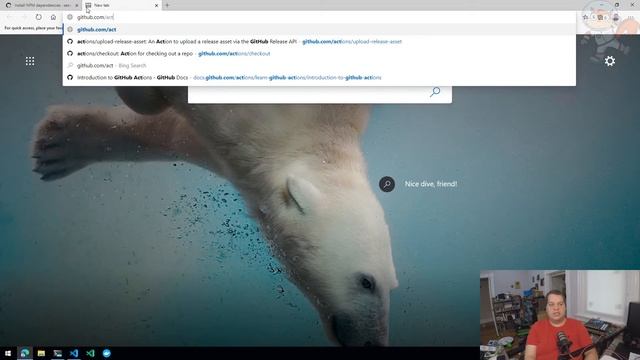Choose the actions/upload-release-asset suggestion
The image size is (640, 360).
[319, 41]
